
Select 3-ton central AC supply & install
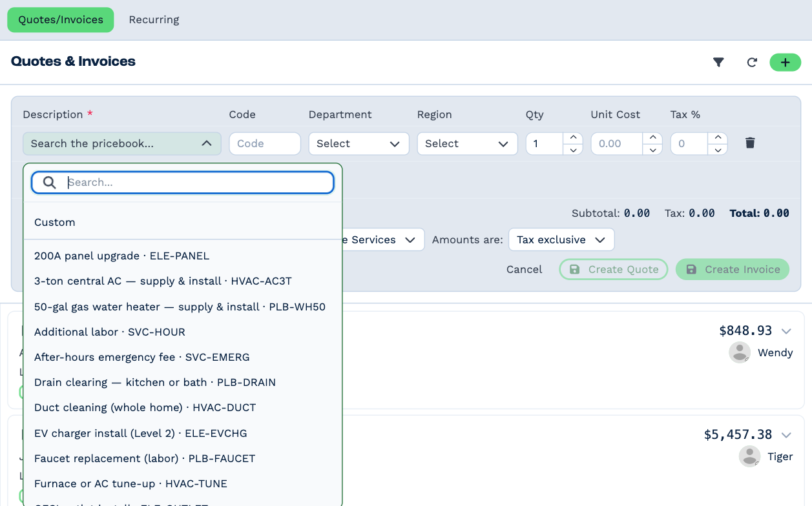tap(183, 281)
